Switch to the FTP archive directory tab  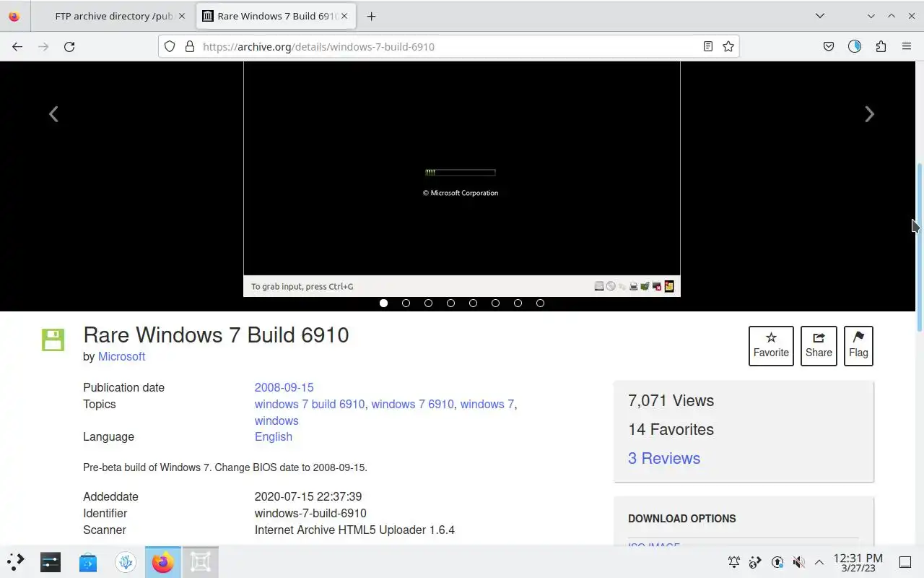115,16
